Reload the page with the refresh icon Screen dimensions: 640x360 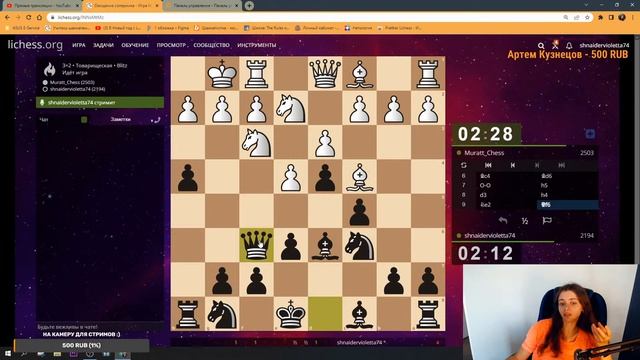pyautogui.click(x=29, y=18)
